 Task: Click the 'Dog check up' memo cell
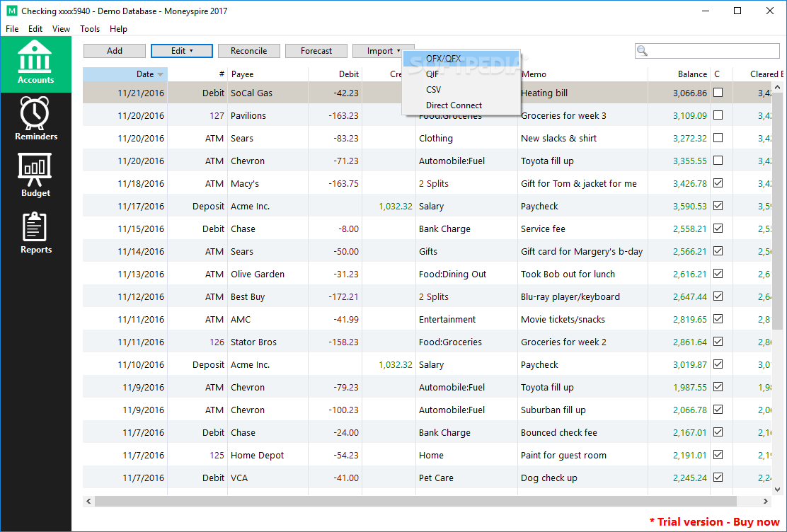click(582, 478)
